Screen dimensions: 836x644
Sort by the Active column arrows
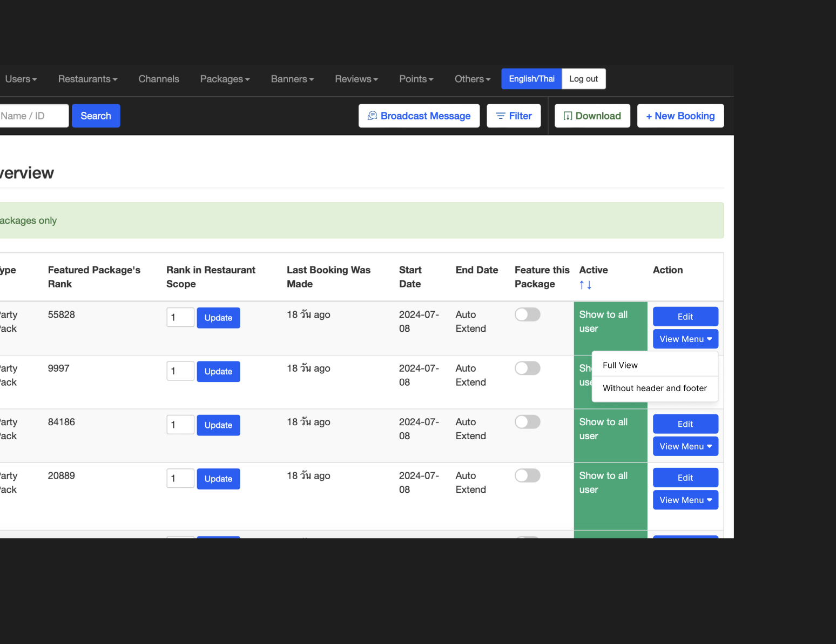point(585,285)
